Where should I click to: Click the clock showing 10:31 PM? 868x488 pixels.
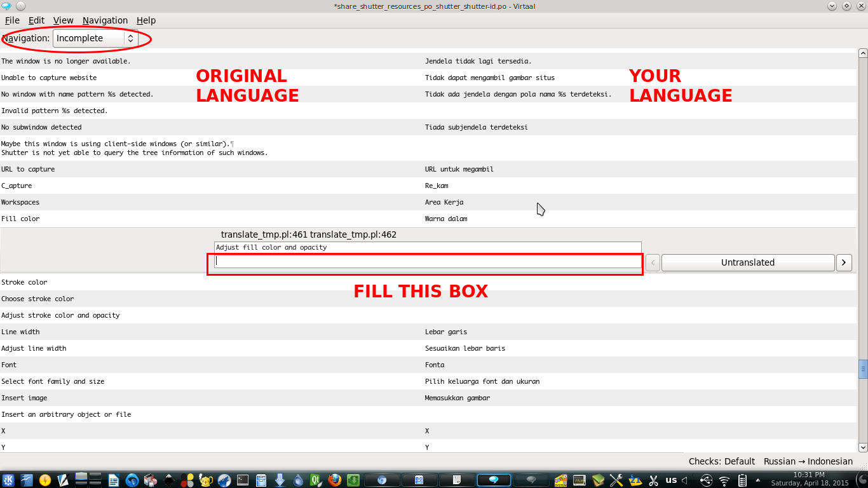[809, 475]
